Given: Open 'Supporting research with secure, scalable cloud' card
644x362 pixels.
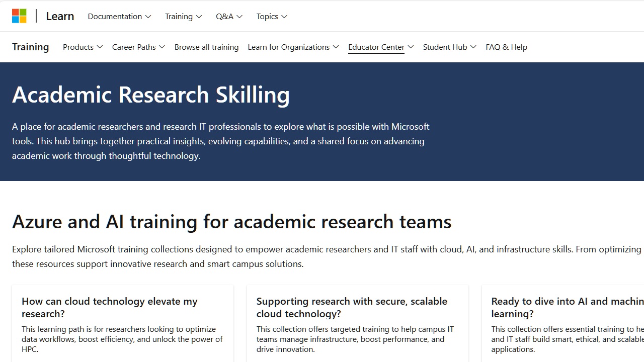Looking at the screenshot, I should (352, 307).
